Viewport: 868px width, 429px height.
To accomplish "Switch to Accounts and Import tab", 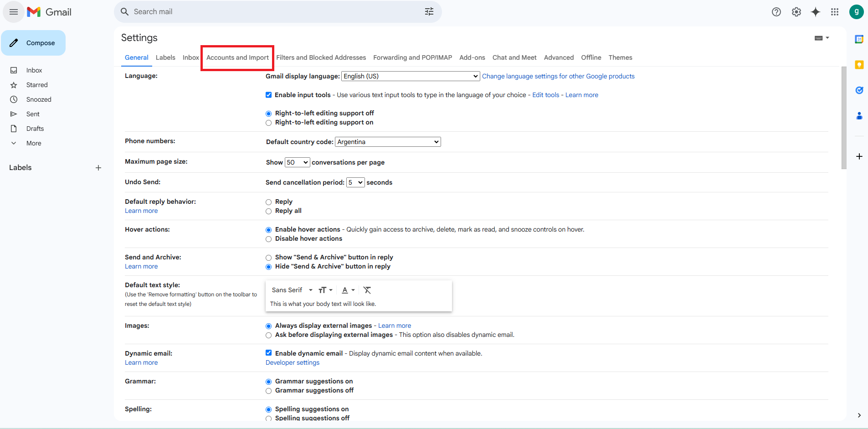I will click(237, 57).
